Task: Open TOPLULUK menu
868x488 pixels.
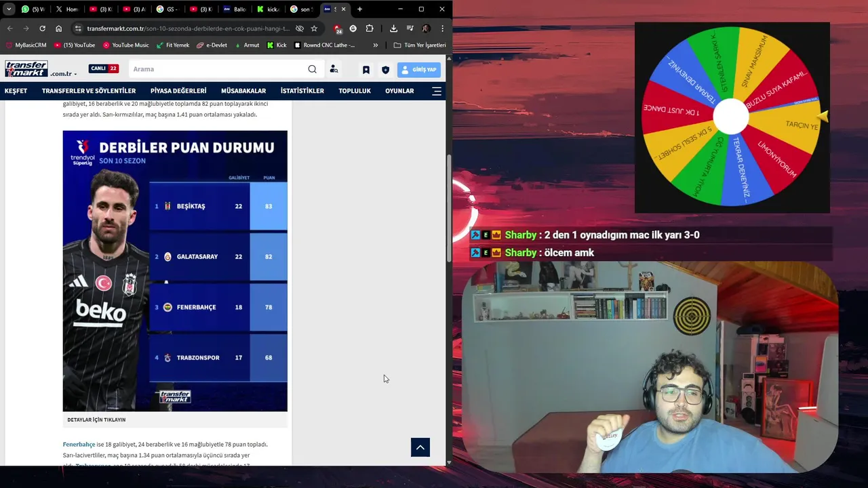Action: point(355,91)
